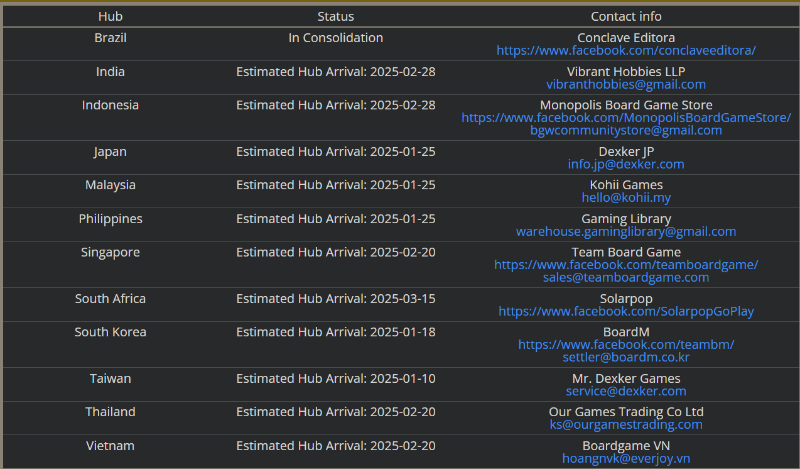Select the Contact info column header
Image resolution: width=800 pixels, height=469 pixels.
coord(626,16)
